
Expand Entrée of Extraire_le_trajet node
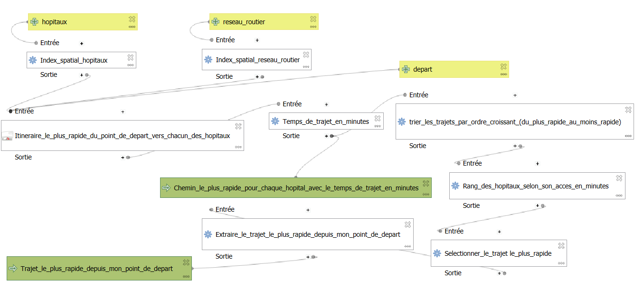pos(308,210)
